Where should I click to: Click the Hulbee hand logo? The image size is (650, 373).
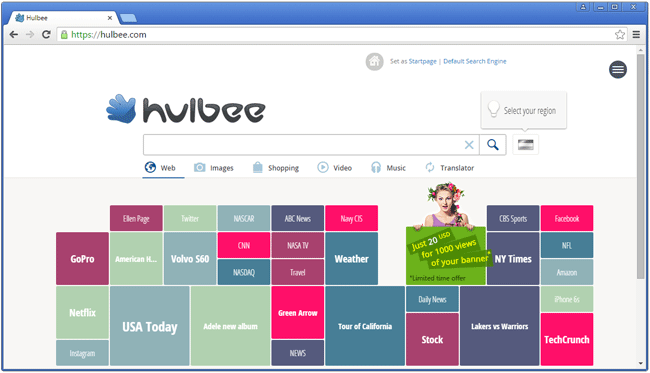pos(121,109)
